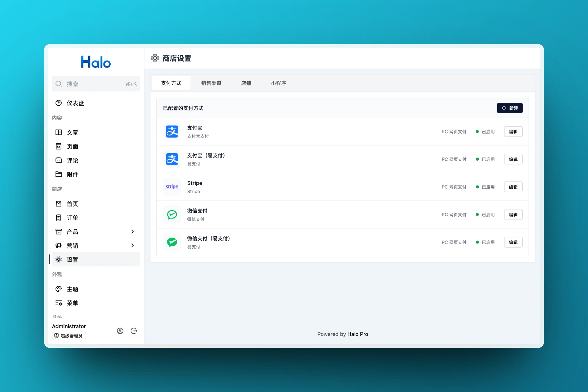
Task: Open the 仪表盘 dashboard icon
Action: click(x=58, y=103)
